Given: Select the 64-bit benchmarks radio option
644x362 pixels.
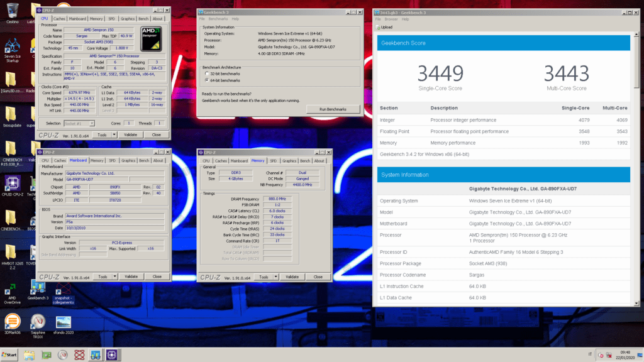Looking at the screenshot, I should click(206, 80).
